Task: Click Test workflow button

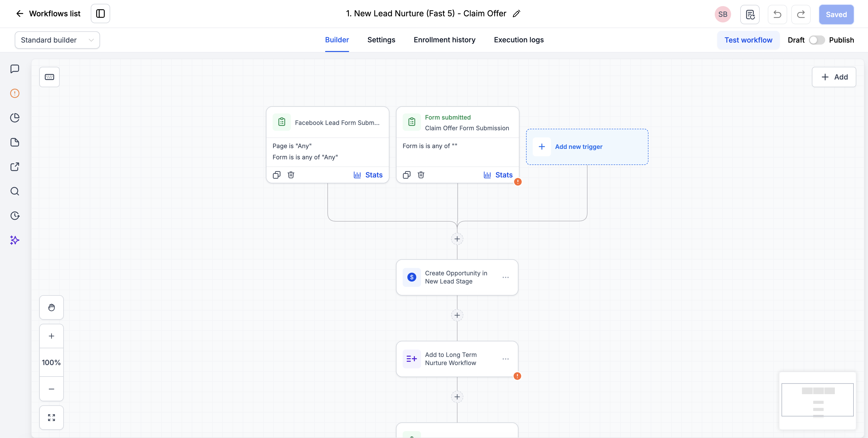Action: (x=748, y=40)
